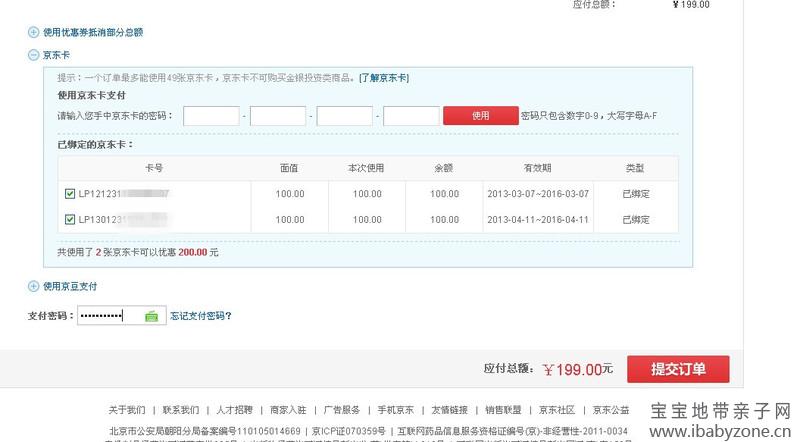The image size is (800, 442).
Task: Open the 销售联盟 footer link
Action: [503, 410]
